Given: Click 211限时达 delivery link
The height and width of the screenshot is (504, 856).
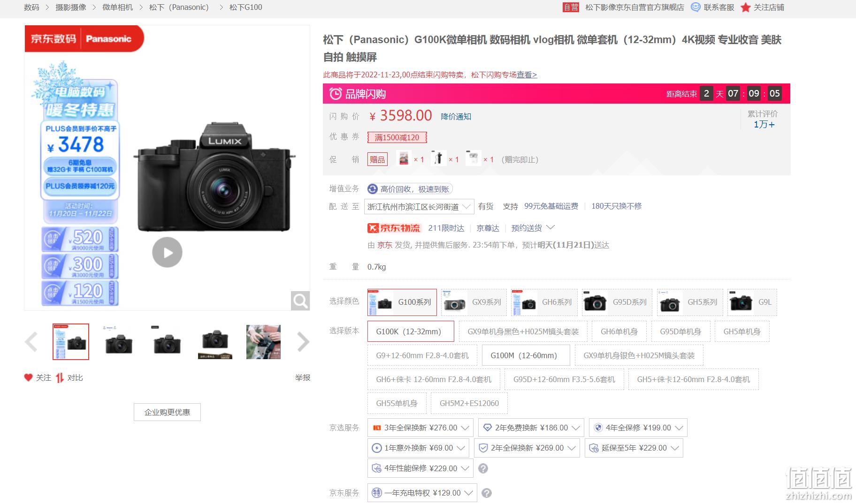Looking at the screenshot, I should pos(446,228).
